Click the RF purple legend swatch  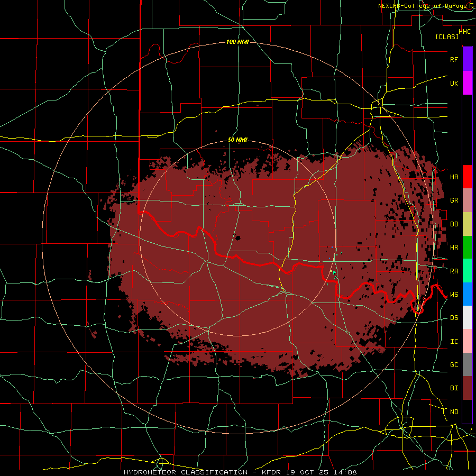click(467, 59)
